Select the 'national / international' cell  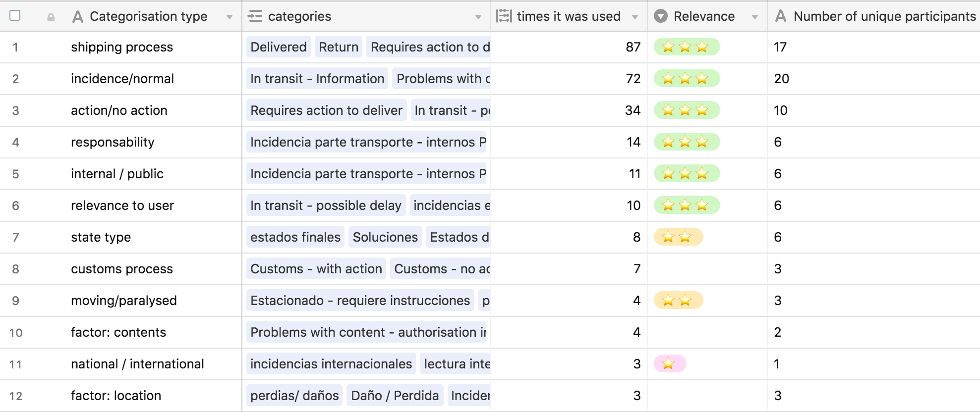coord(154,364)
